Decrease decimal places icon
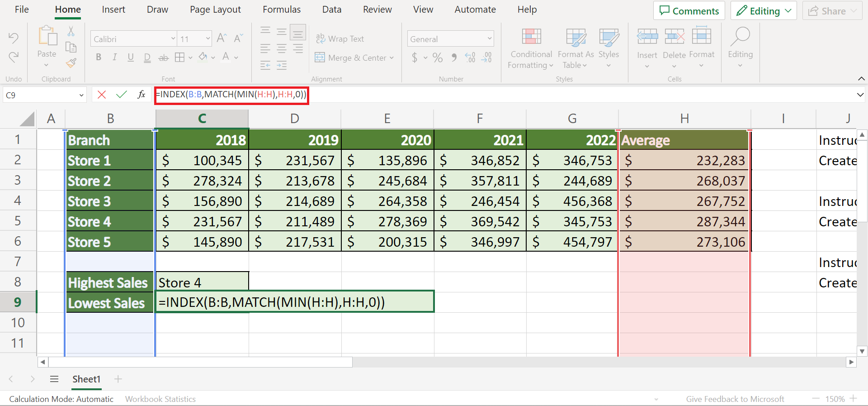The height and width of the screenshot is (406, 868). (x=487, y=57)
